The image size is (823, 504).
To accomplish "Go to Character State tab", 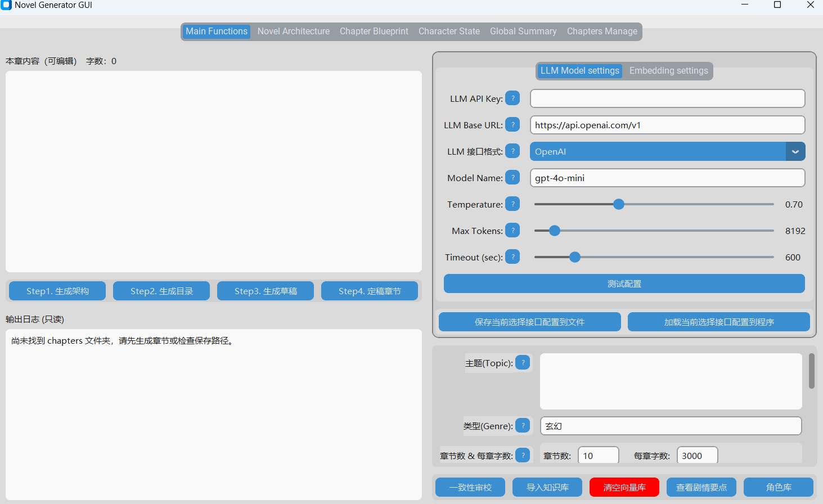I will tap(449, 31).
